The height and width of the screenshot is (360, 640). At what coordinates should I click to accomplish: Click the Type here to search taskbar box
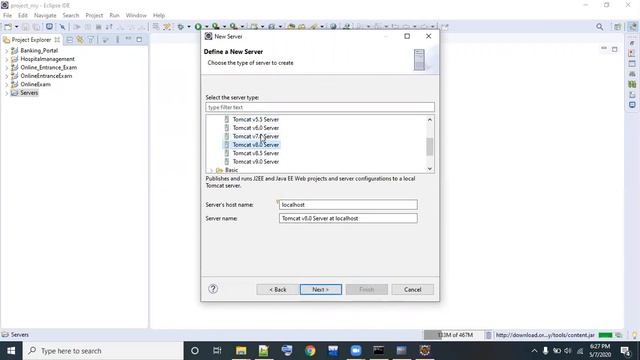click(x=102, y=351)
